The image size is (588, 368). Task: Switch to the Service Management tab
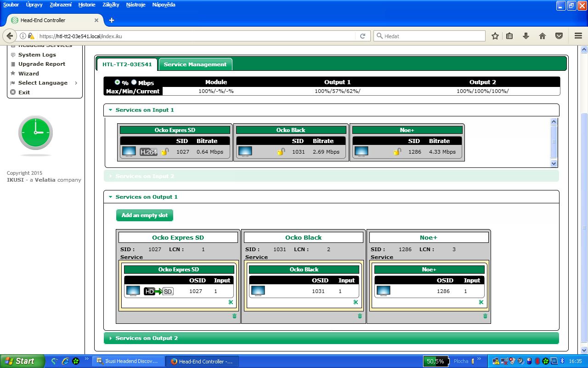195,64
